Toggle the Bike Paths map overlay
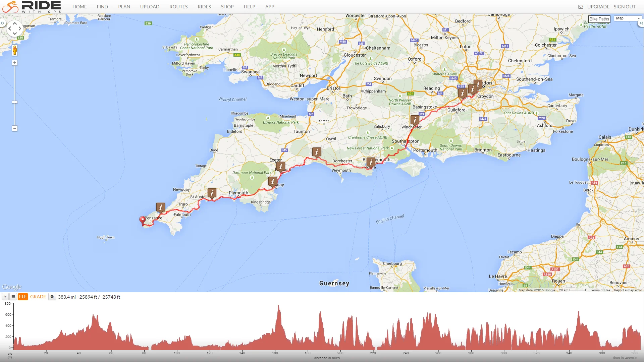644x362 pixels. 599,19
